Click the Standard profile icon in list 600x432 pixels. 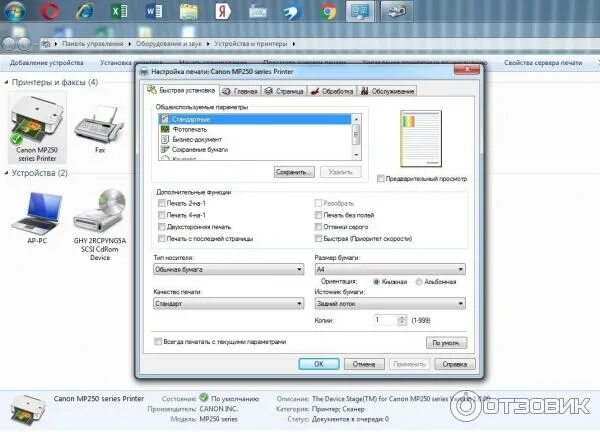point(165,119)
